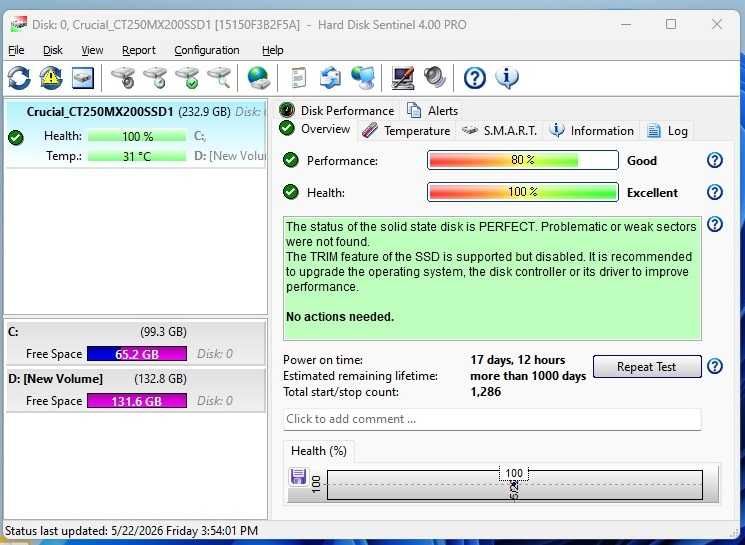The image size is (745, 545).
Task: Click the Repeat Test button
Action: 647,366
